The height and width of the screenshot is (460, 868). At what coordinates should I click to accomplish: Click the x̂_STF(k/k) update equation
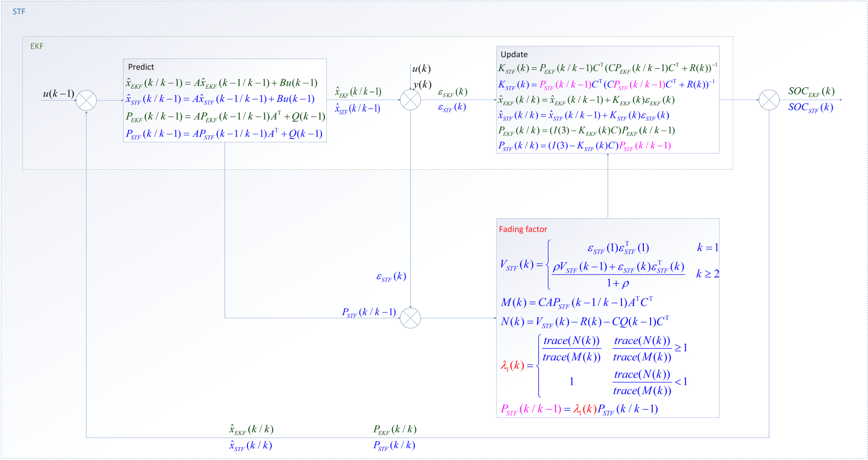click(x=584, y=115)
